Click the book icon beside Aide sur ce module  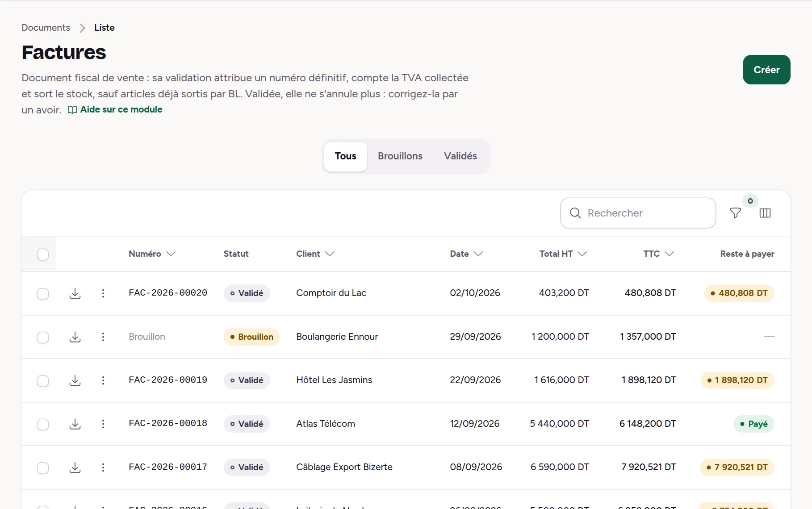72,110
